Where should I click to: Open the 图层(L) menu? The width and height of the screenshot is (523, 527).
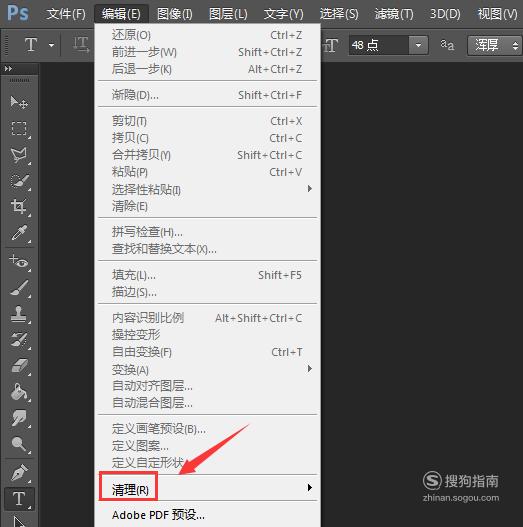click(228, 14)
